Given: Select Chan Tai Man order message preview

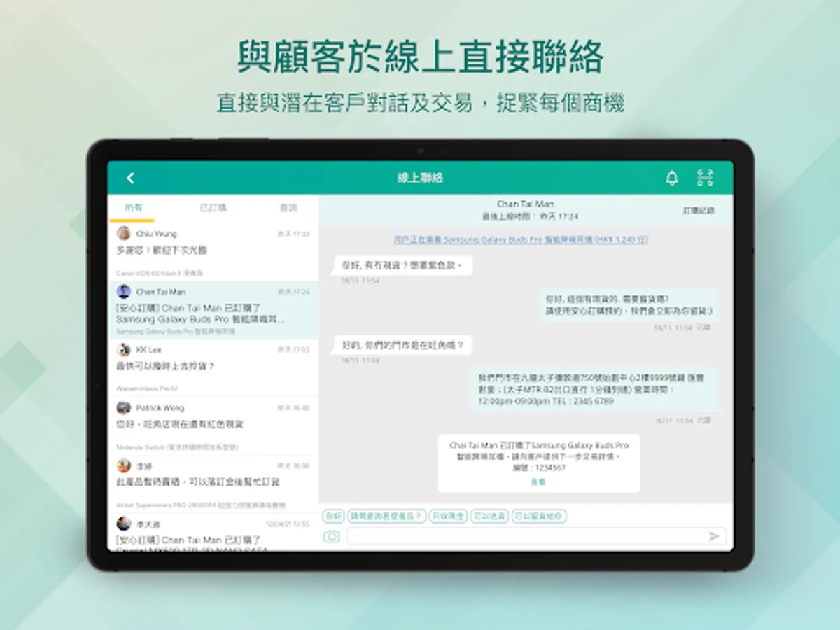Looking at the screenshot, I should coord(201,314).
